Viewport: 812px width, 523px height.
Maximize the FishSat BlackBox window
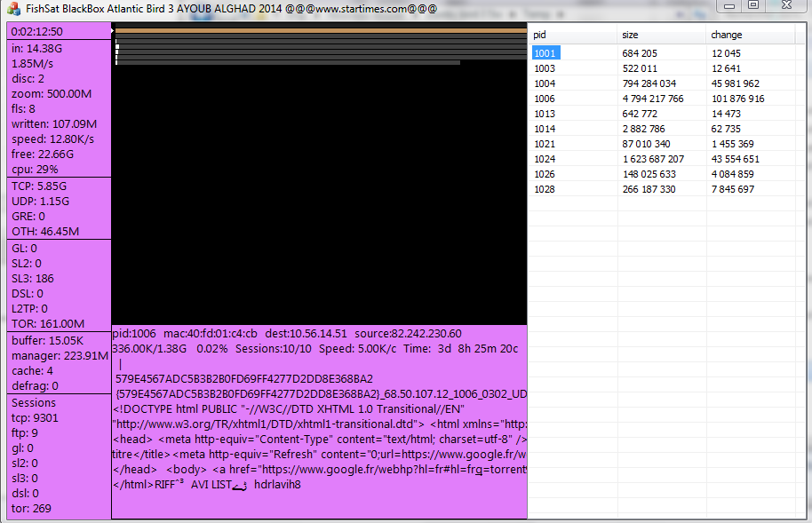753,5
